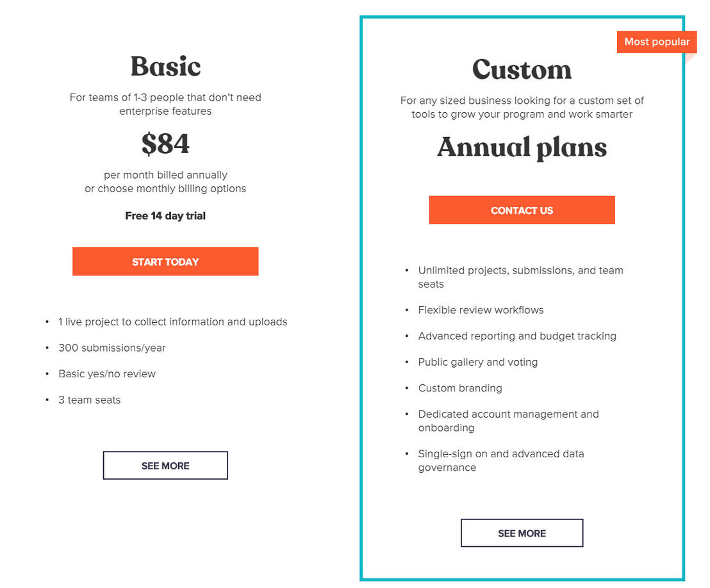Select the Most popular badge
Viewport: 710px width, 588px height.
click(656, 42)
